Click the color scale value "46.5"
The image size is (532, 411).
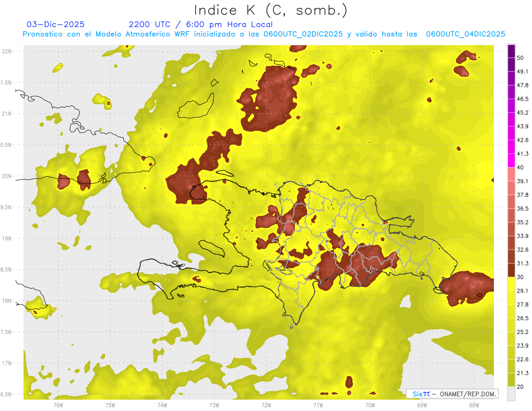coord(523,99)
